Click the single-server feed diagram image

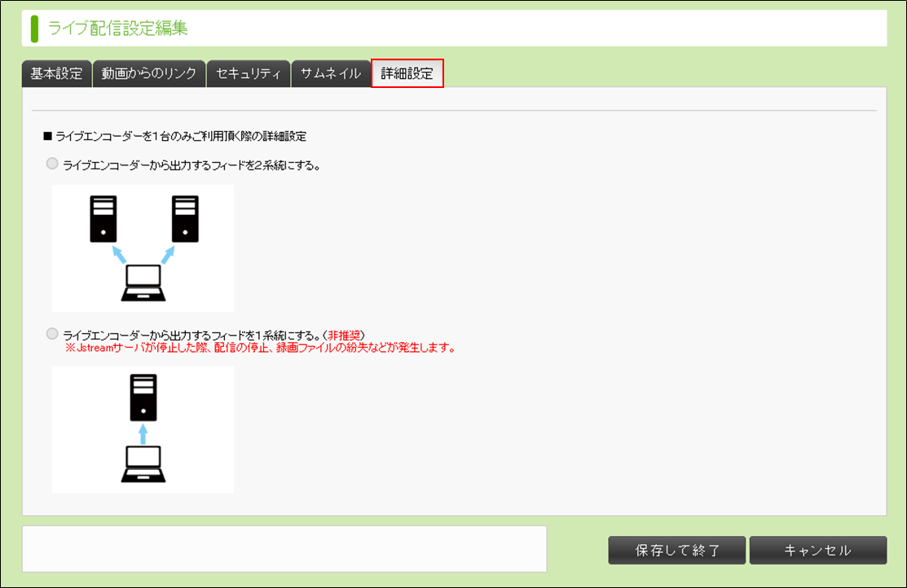[x=143, y=429]
